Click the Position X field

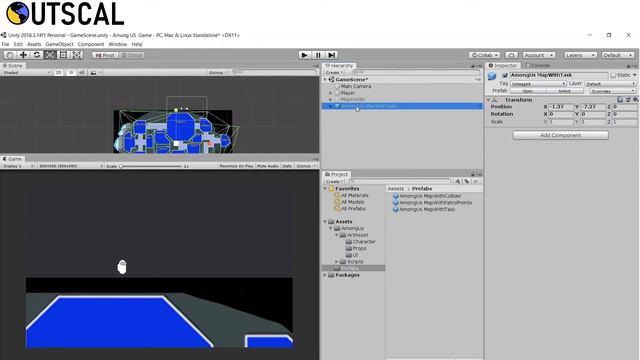561,107
